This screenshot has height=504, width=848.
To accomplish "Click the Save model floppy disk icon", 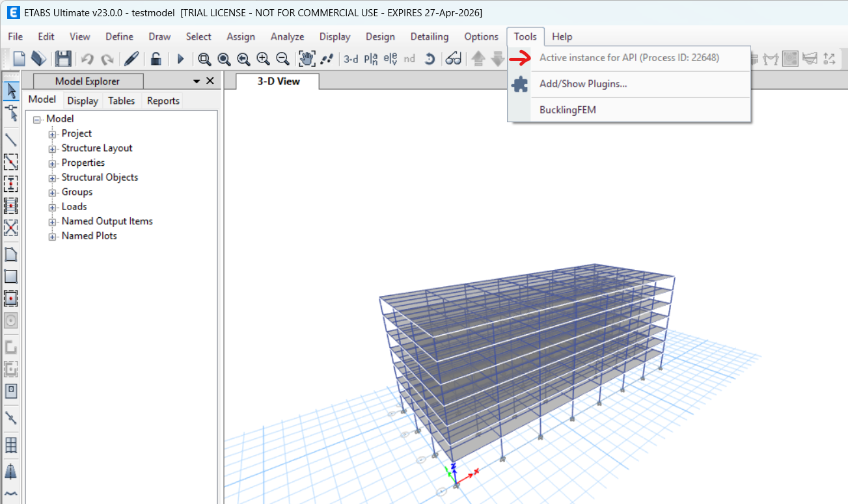I will (62, 59).
